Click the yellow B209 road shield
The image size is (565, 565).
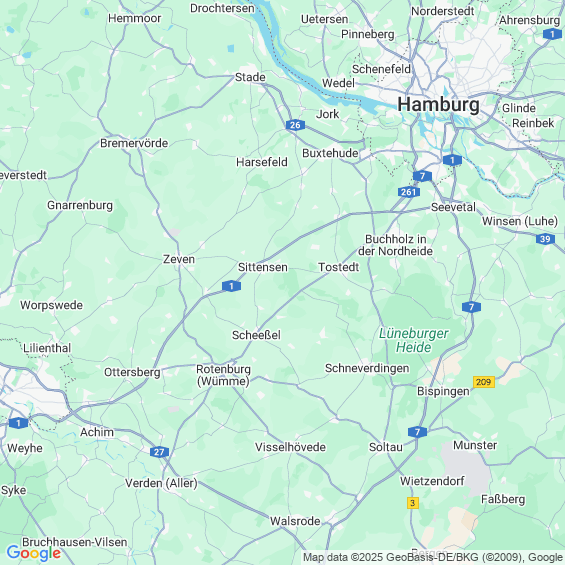pyautogui.click(x=484, y=382)
